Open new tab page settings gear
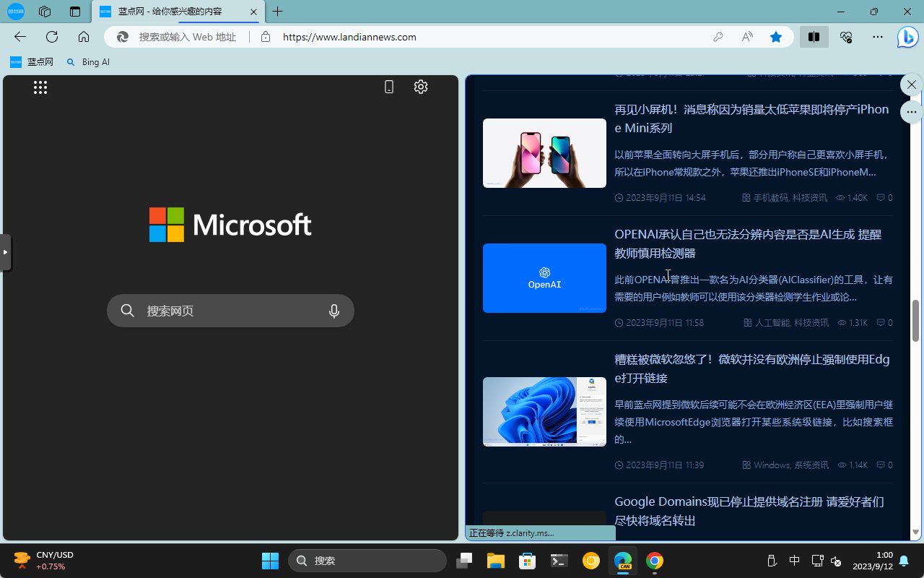The width and height of the screenshot is (924, 578). pyautogui.click(x=421, y=87)
